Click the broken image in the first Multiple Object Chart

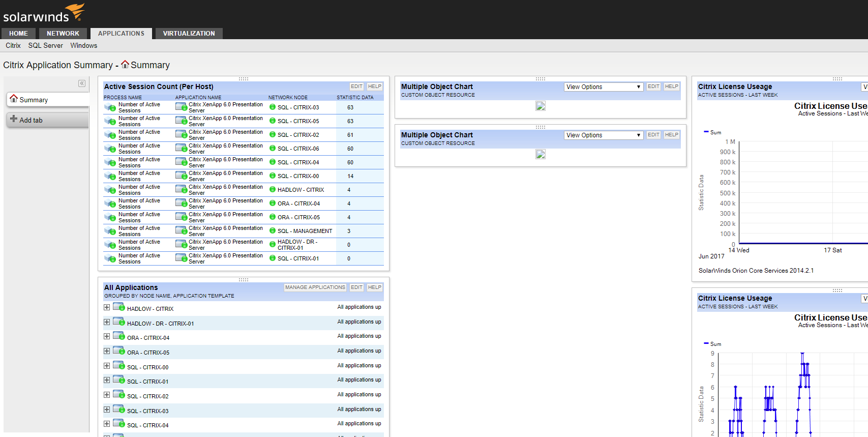[x=541, y=106]
